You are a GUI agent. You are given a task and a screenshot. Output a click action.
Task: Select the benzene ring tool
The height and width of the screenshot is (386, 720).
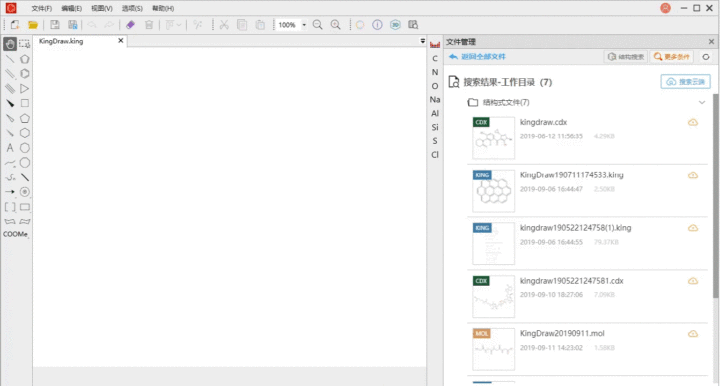click(x=25, y=73)
